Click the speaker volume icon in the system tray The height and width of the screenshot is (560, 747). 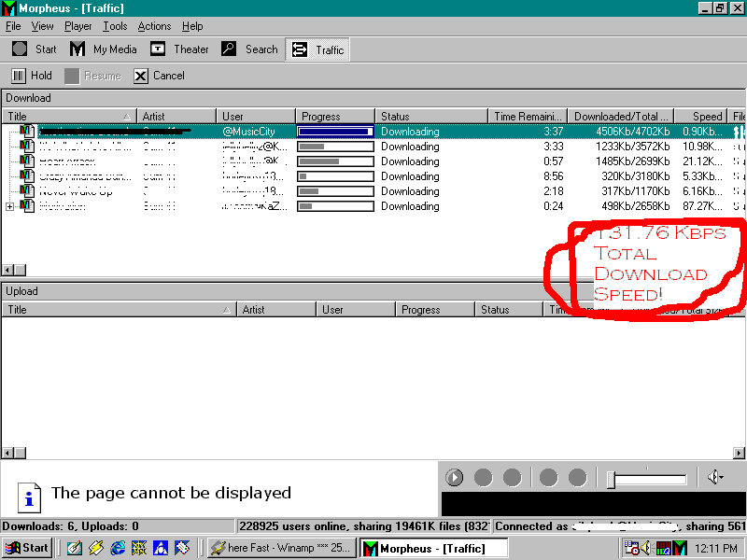[646, 548]
